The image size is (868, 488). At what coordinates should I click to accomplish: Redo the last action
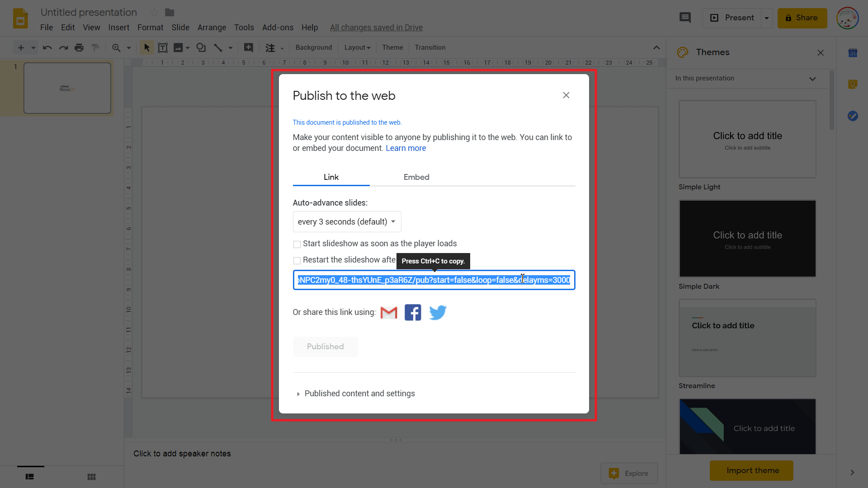pyautogui.click(x=63, y=47)
